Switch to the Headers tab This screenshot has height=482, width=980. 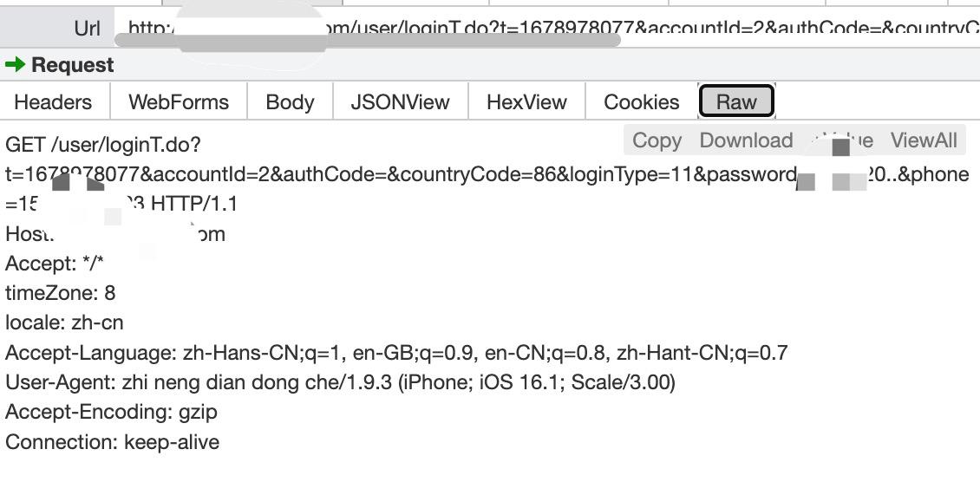53,102
